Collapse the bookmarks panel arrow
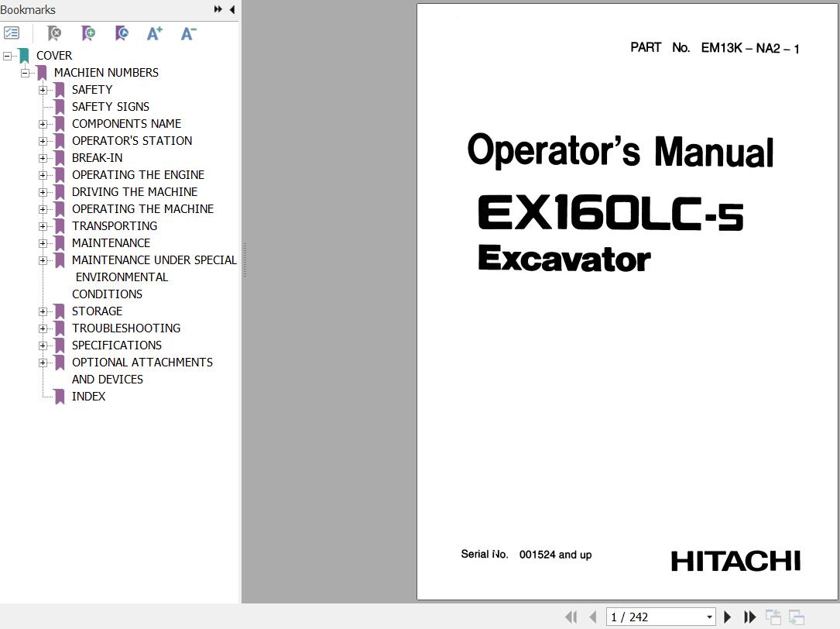 click(x=232, y=9)
